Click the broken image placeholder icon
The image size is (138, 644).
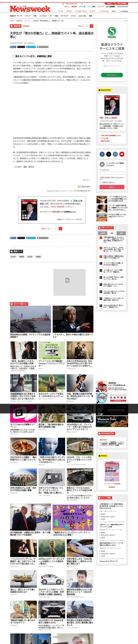pos(67,280)
